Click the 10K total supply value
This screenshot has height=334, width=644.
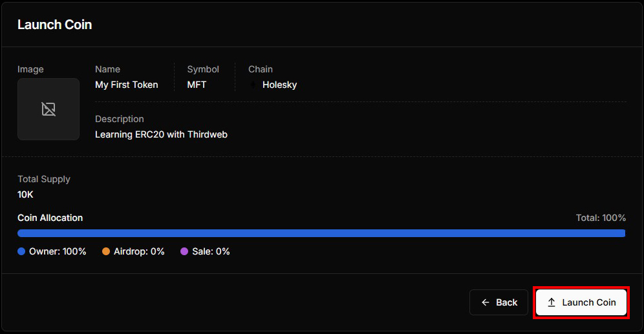point(25,193)
